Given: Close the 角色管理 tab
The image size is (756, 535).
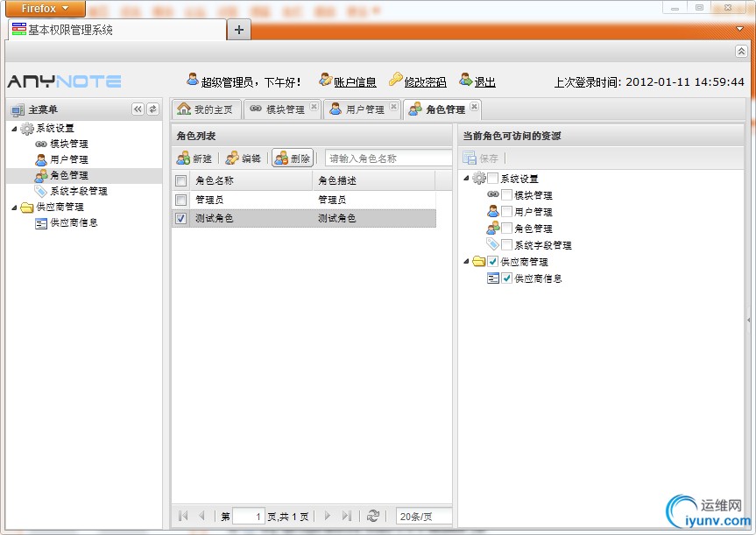Looking at the screenshot, I should point(475,106).
